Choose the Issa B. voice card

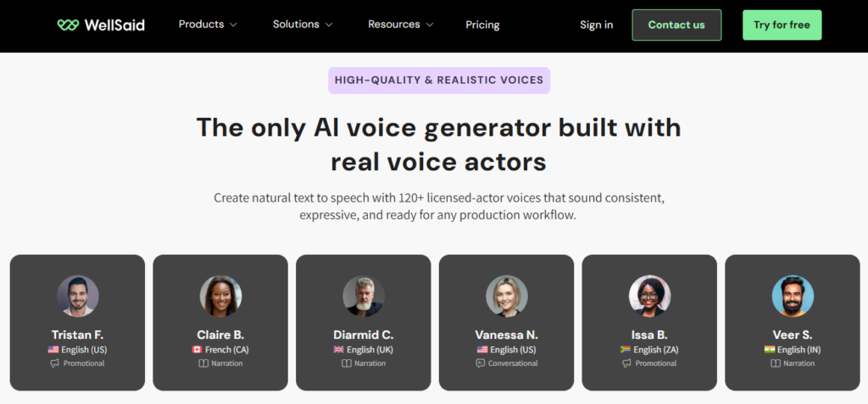649,323
